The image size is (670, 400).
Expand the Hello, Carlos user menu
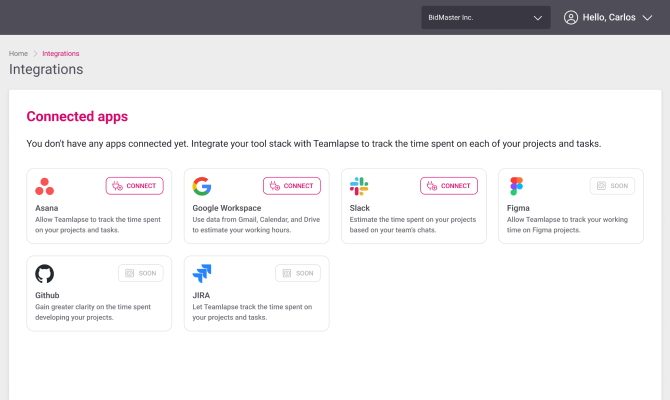(x=608, y=18)
